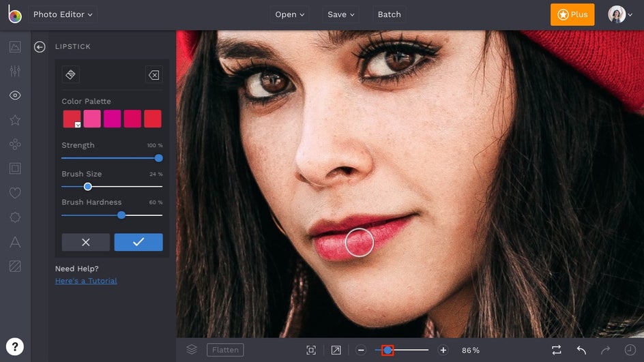The width and height of the screenshot is (644, 362).
Task: Click the fullscreen expand arrow icon
Action: pyautogui.click(x=336, y=350)
